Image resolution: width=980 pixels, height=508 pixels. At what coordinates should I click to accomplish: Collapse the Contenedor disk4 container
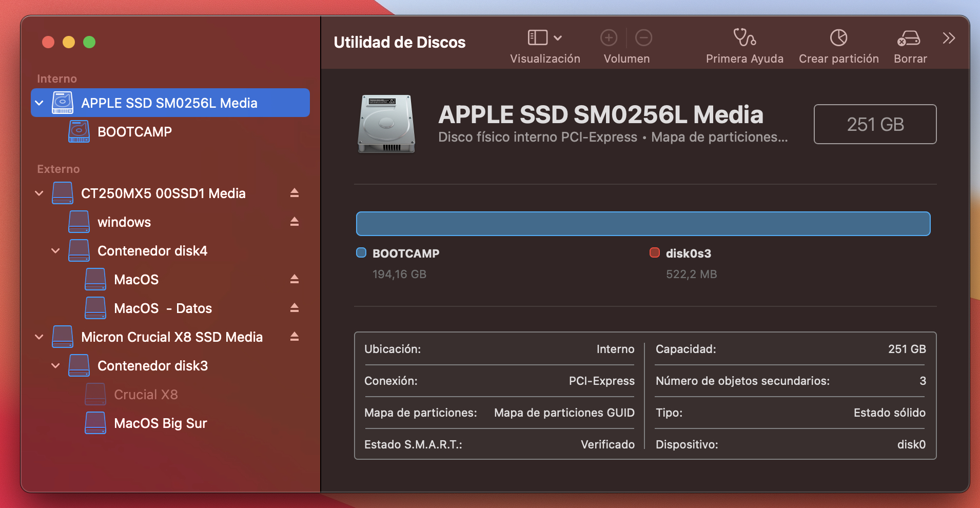click(55, 250)
